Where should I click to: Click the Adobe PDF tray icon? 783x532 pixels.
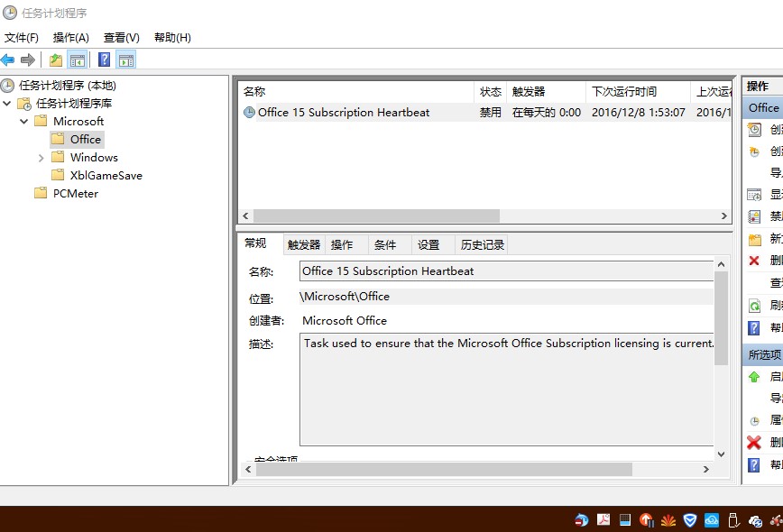[x=603, y=520]
